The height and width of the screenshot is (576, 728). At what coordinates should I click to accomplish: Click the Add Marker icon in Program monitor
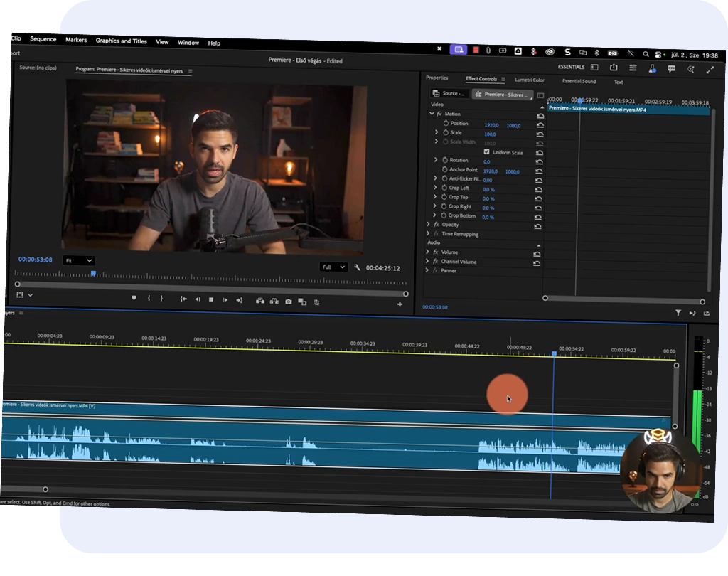134,298
